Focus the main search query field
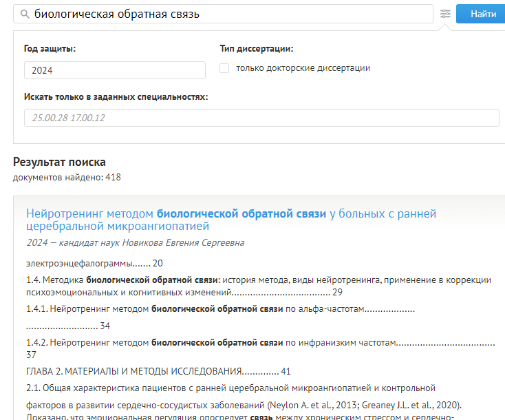 (x=223, y=14)
